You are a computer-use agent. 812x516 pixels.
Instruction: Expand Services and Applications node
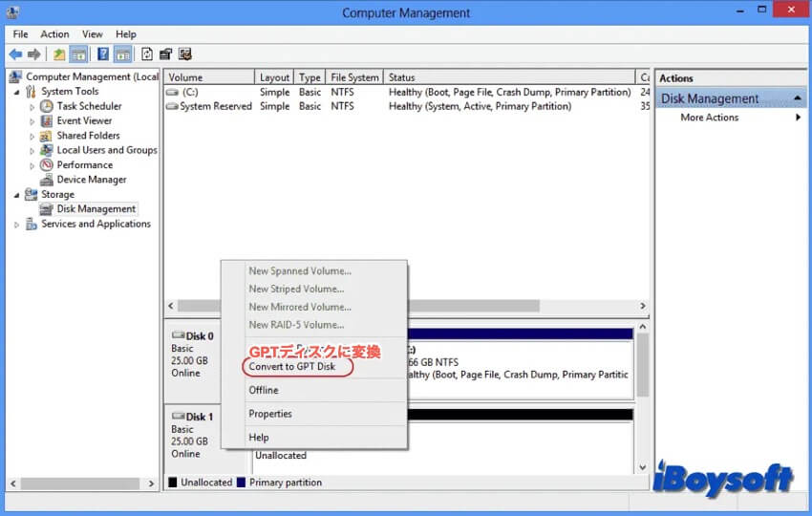(16, 225)
